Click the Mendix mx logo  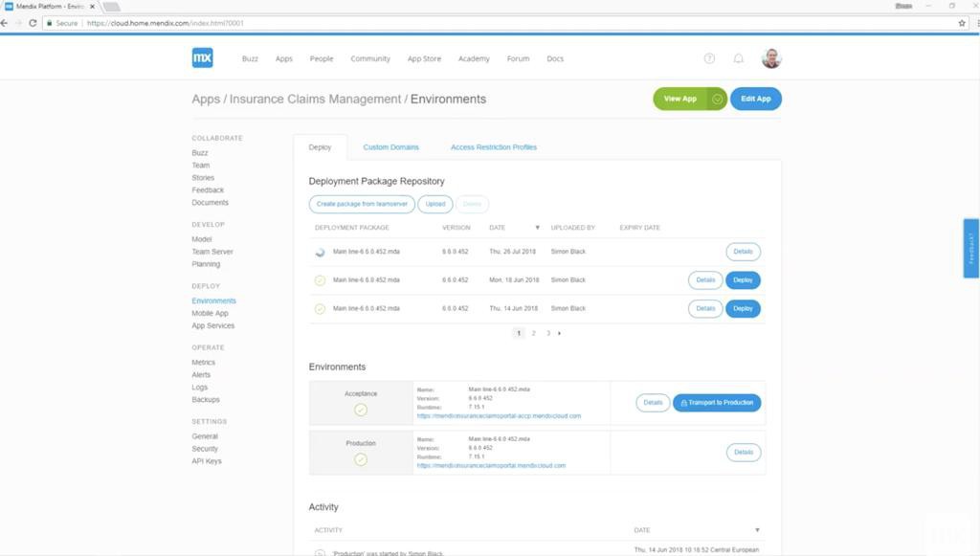coord(202,58)
